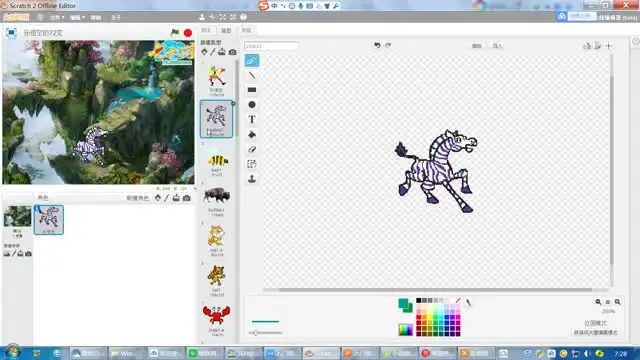Pick color with the eyedropper icon
Screen dimensions: 640x360
point(469,302)
